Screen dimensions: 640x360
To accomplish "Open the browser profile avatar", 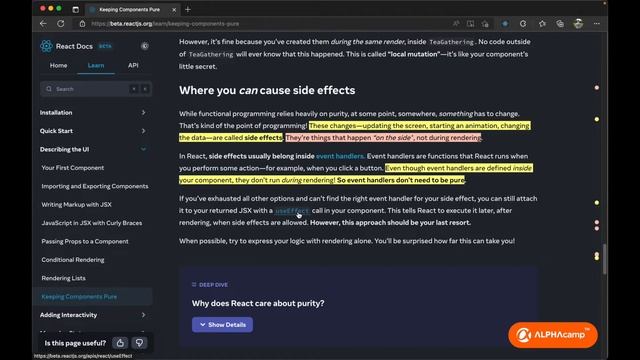I will 578,24.
